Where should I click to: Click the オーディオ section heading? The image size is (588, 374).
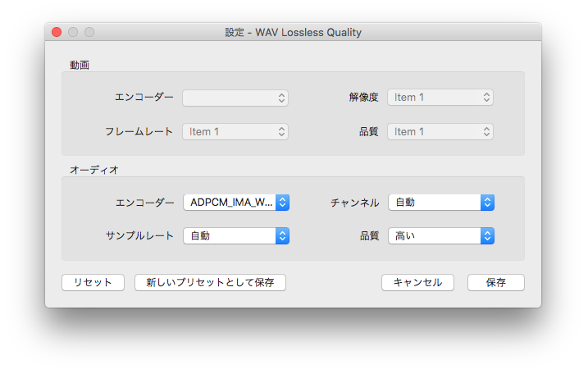pos(93,170)
